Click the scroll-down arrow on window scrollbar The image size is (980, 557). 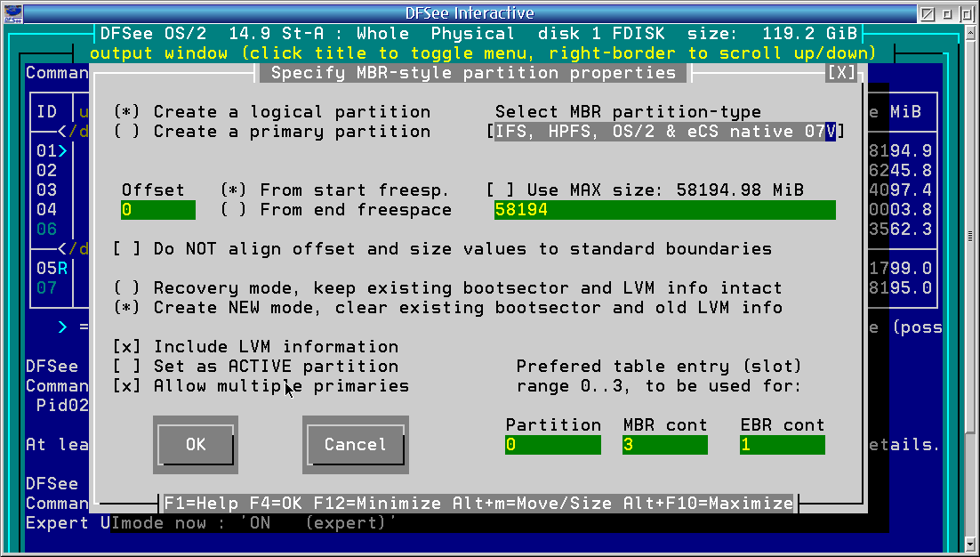pos(970,543)
